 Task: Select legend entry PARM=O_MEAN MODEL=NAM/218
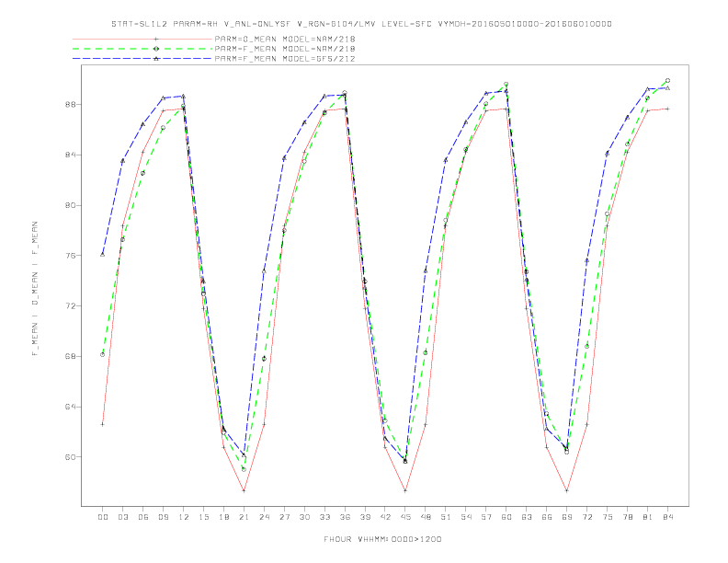(285, 39)
